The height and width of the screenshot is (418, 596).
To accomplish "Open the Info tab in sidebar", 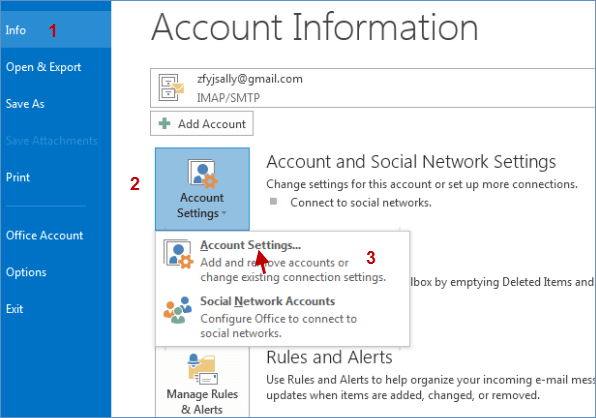I will click(x=55, y=30).
